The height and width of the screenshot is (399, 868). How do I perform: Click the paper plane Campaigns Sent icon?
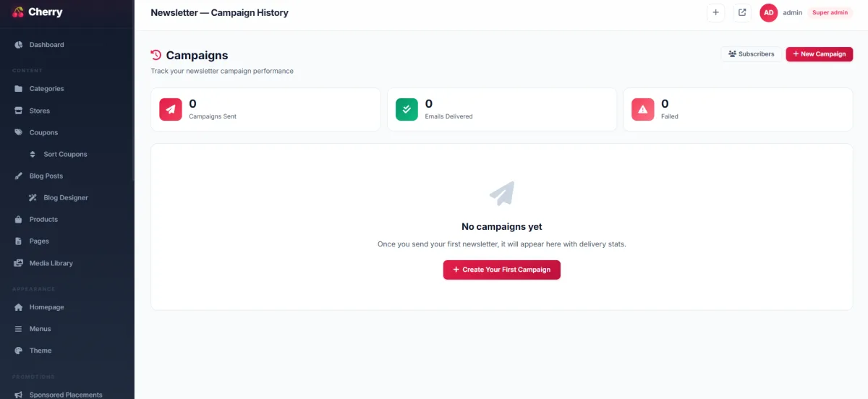coord(171,109)
